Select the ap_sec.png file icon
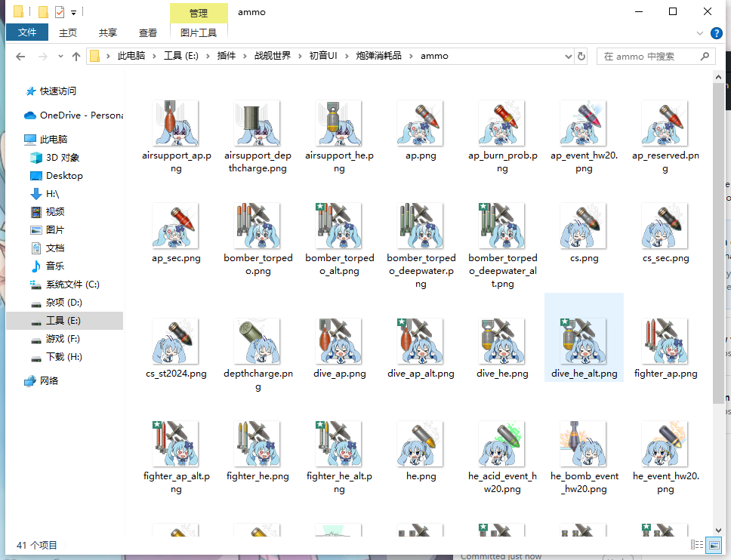731x560 pixels. coord(176,226)
